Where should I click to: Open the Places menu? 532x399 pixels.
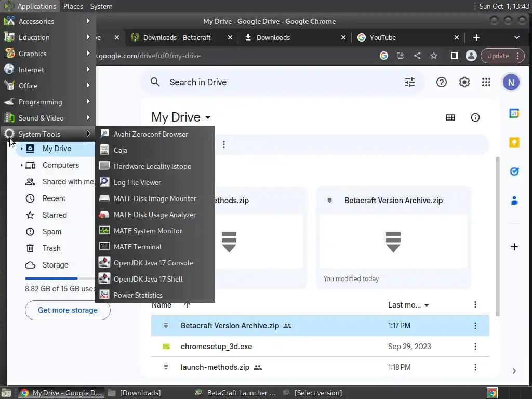[73, 6]
